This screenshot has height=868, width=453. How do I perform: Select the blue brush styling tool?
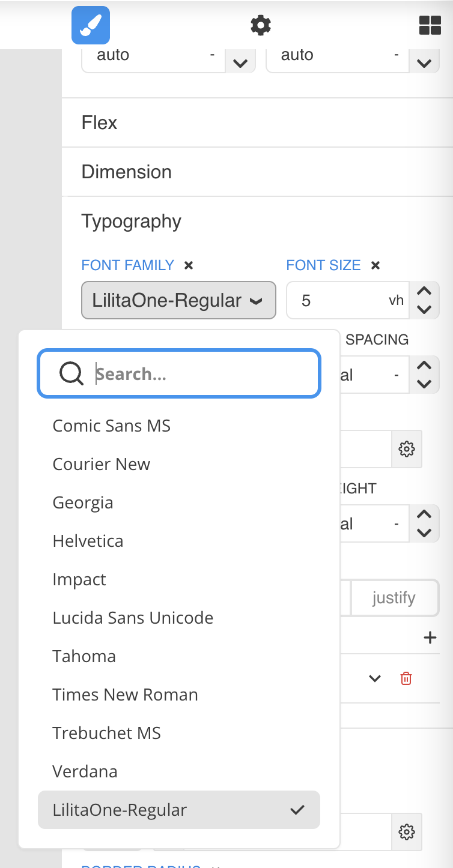point(90,25)
